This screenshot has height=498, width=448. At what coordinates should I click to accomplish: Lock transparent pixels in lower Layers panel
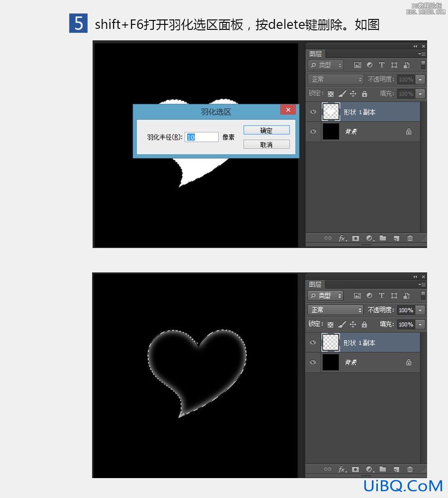(331, 324)
